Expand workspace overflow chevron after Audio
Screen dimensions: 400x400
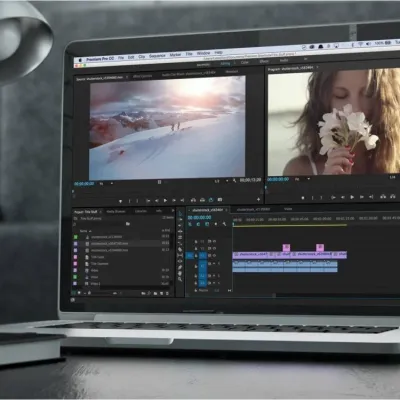305,59
